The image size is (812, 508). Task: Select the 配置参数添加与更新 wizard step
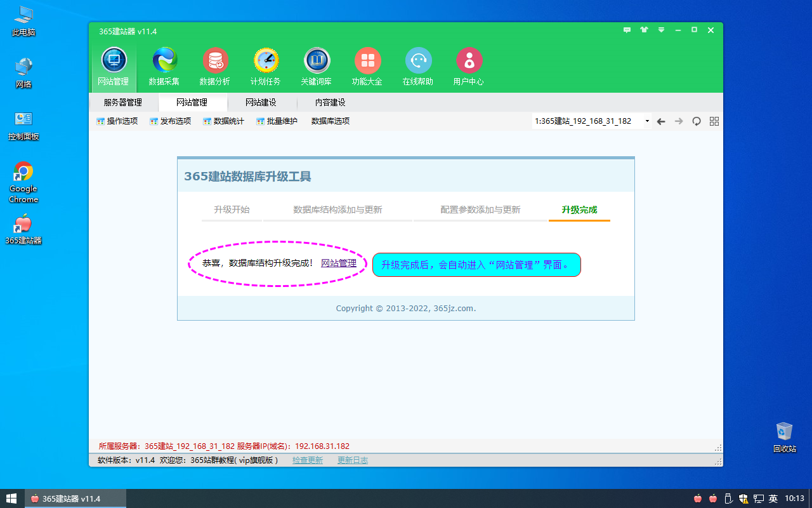pyautogui.click(x=480, y=210)
